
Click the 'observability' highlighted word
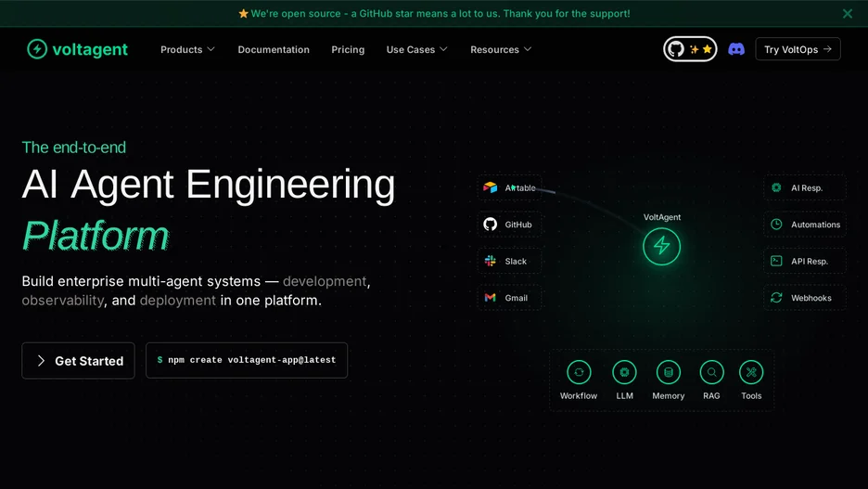(x=62, y=300)
